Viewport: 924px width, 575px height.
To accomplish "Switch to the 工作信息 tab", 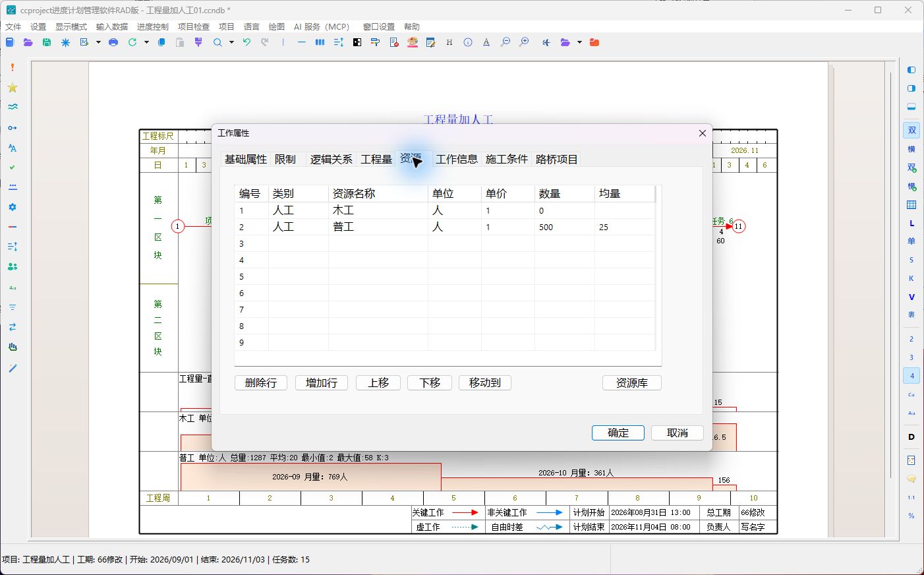I will coord(457,159).
